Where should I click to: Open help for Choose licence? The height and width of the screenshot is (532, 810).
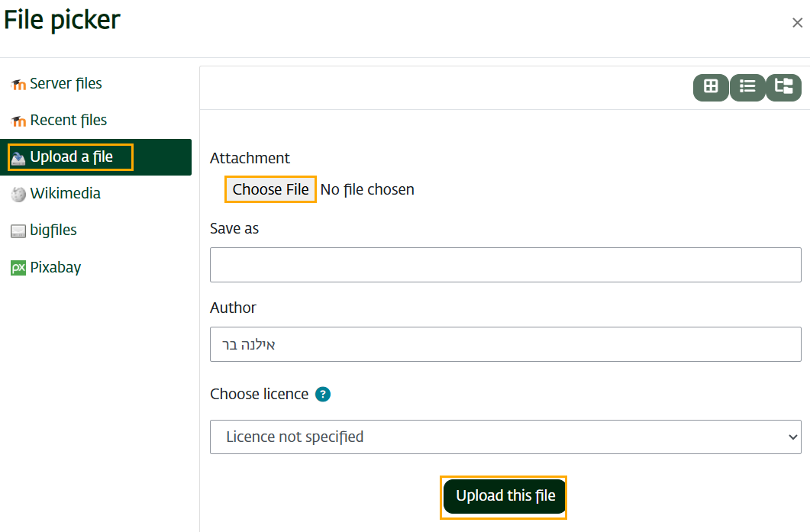tap(323, 395)
